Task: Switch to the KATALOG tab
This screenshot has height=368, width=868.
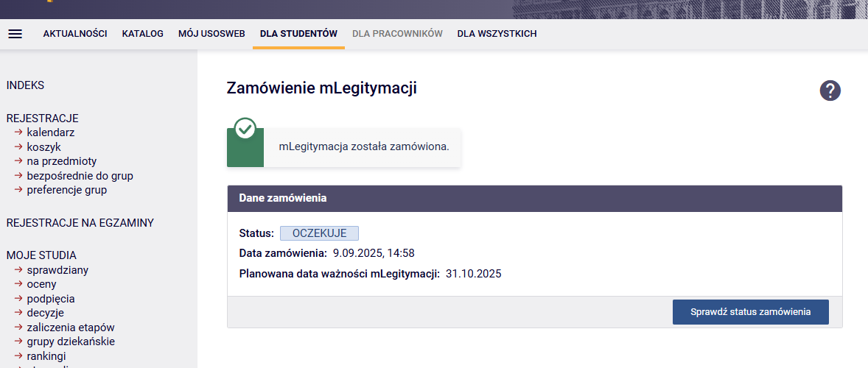Action: tap(143, 34)
